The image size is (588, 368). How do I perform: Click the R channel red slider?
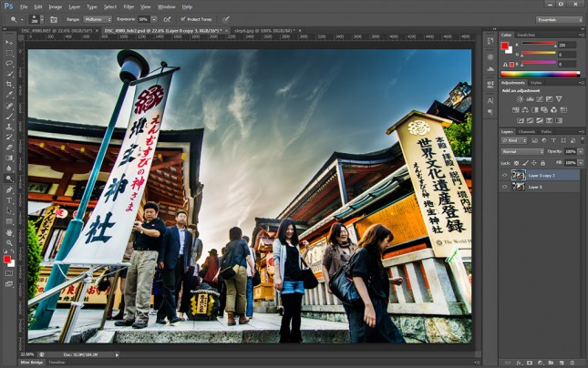pyautogui.click(x=539, y=44)
